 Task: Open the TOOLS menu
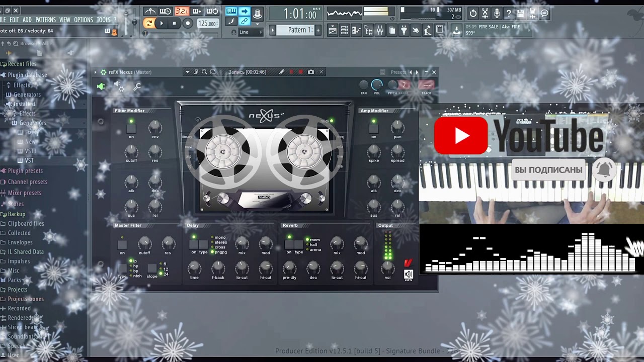coord(104,20)
